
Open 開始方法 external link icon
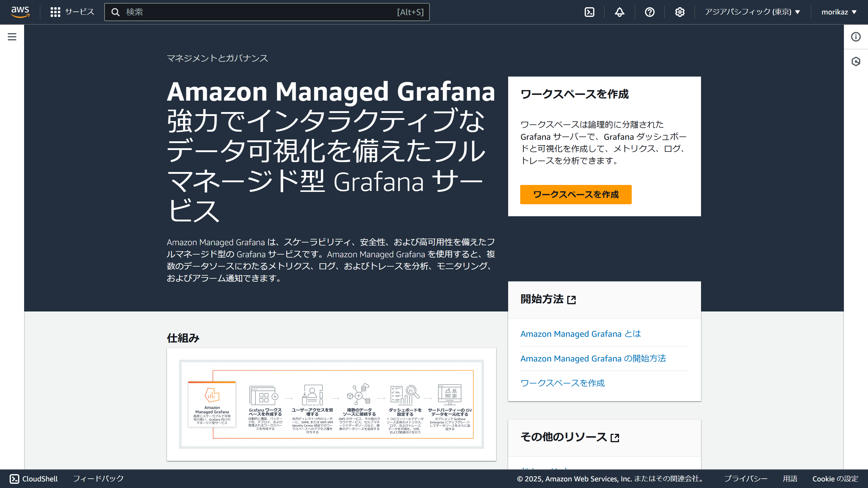[x=571, y=300]
